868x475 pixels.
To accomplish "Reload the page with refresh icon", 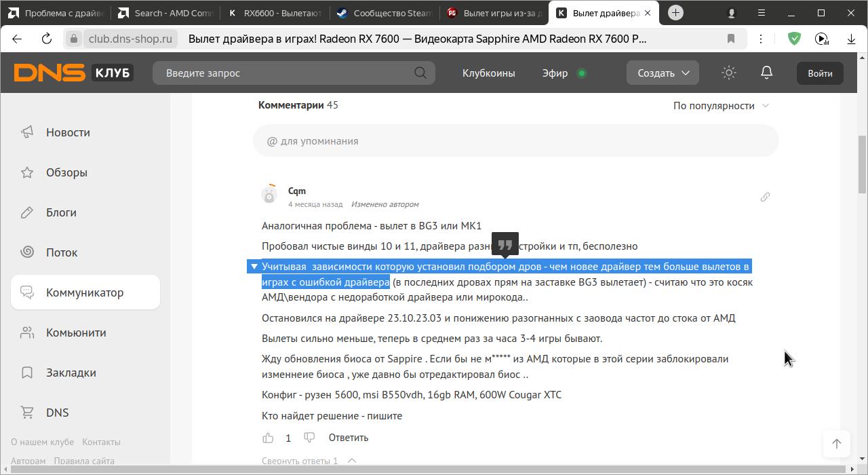I will coord(47,39).
